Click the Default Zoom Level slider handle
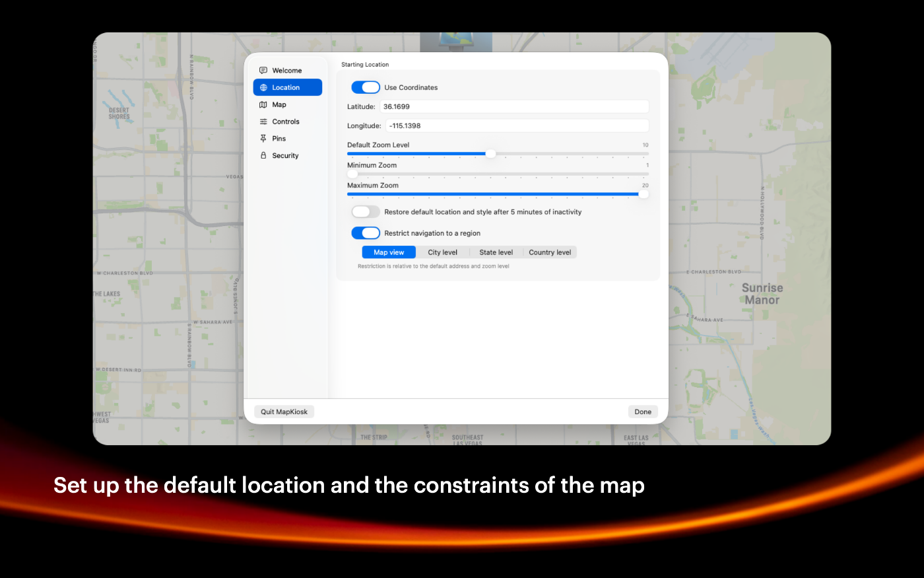The width and height of the screenshot is (924, 578). pyautogui.click(x=490, y=154)
